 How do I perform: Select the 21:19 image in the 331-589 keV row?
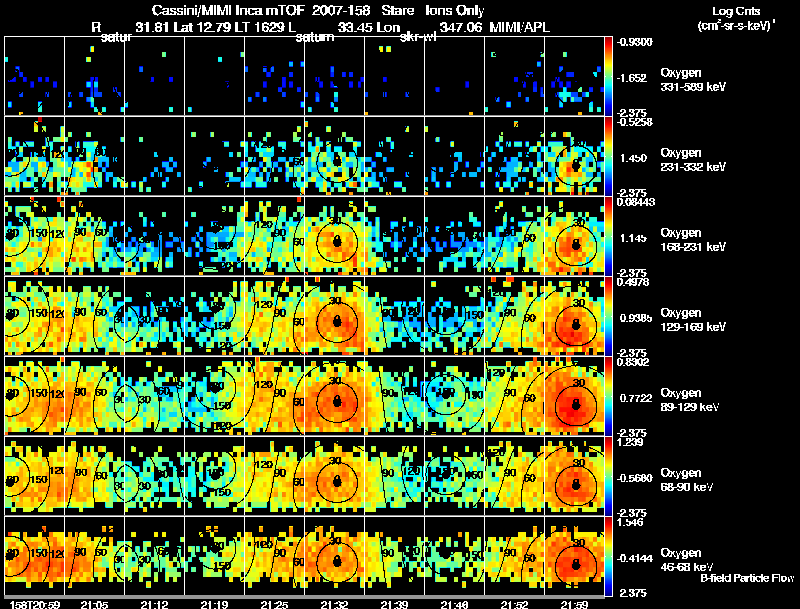pos(214,76)
